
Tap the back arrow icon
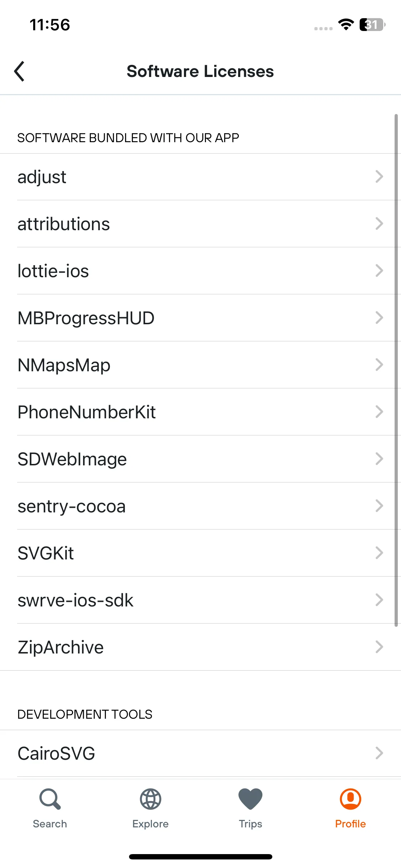(19, 71)
